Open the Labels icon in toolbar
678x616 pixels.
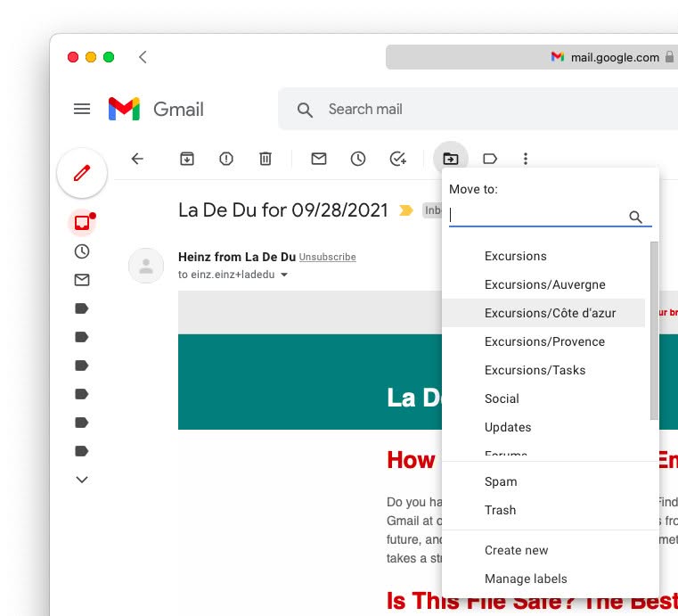click(x=490, y=159)
